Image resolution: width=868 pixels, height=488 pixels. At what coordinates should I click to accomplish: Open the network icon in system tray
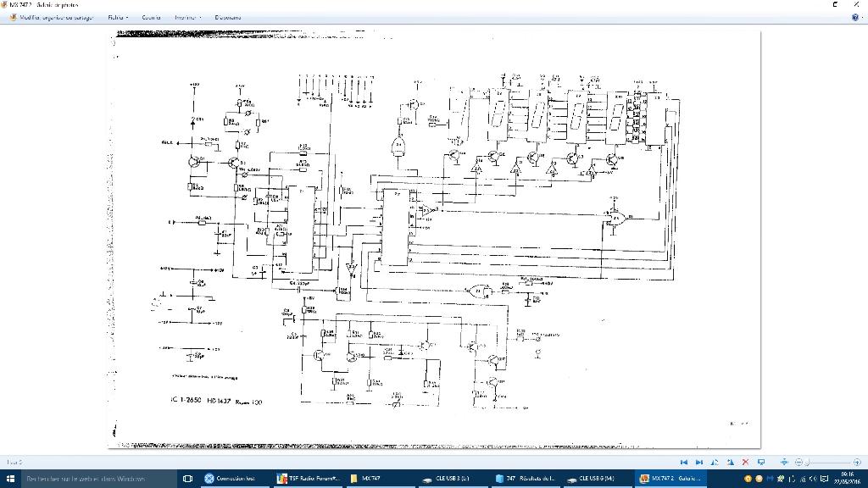pyautogui.click(x=803, y=479)
